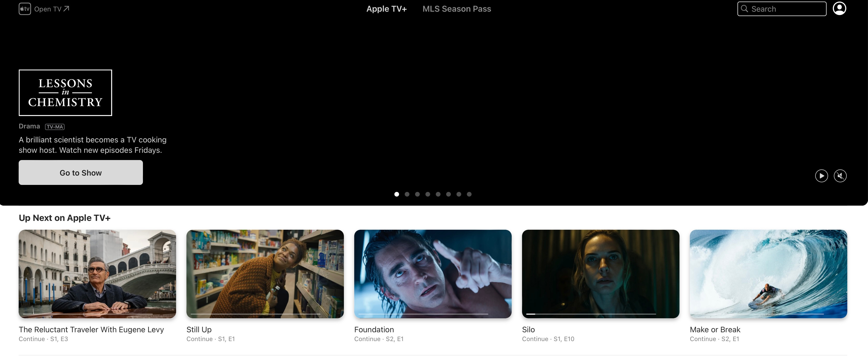Click The Reluctant Traveler With Eugene Levy title
The height and width of the screenshot is (361, 868).
coord(91,329)
